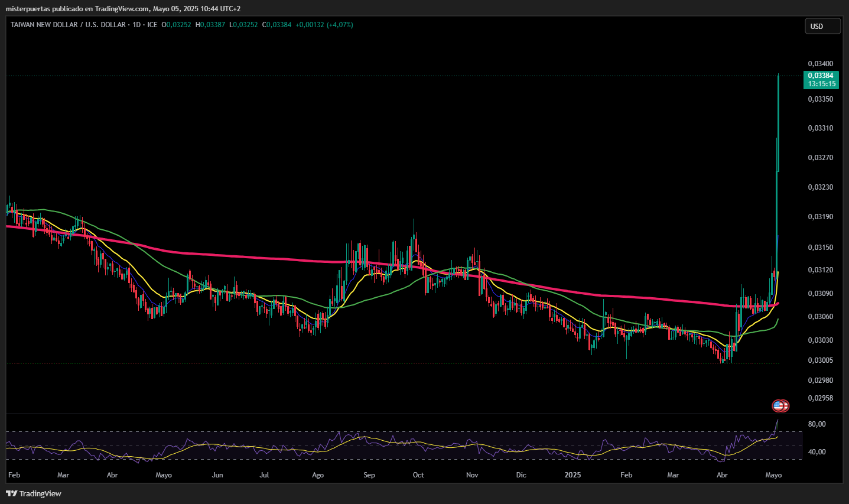Click the Oct label on time axis
Viewport: 849px width, 504px height.
[418, 475]
